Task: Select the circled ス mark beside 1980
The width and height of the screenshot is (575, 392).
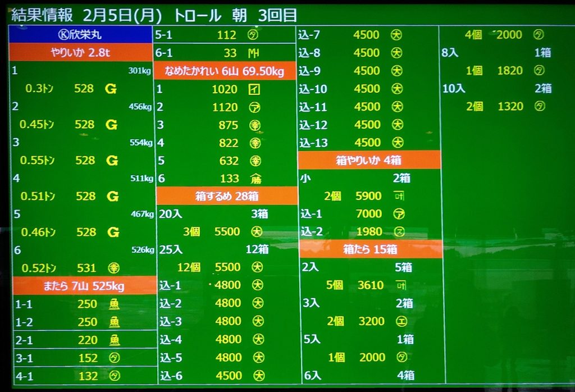Action: [400, 232]
